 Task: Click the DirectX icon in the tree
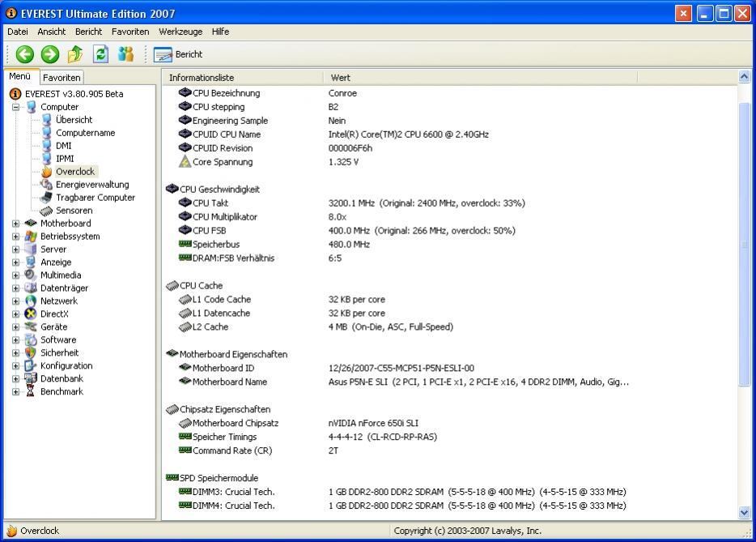(x=31, y=314)
